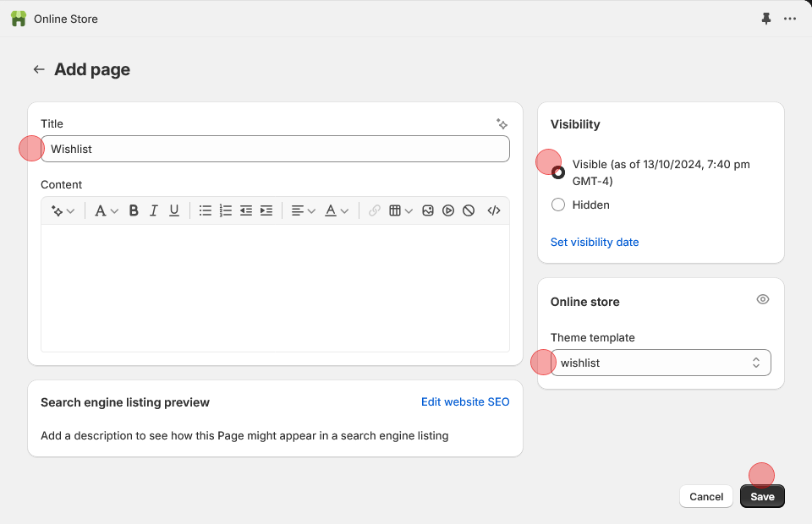
Task: Click the Set visibility date link
Action: coord(595,242)
